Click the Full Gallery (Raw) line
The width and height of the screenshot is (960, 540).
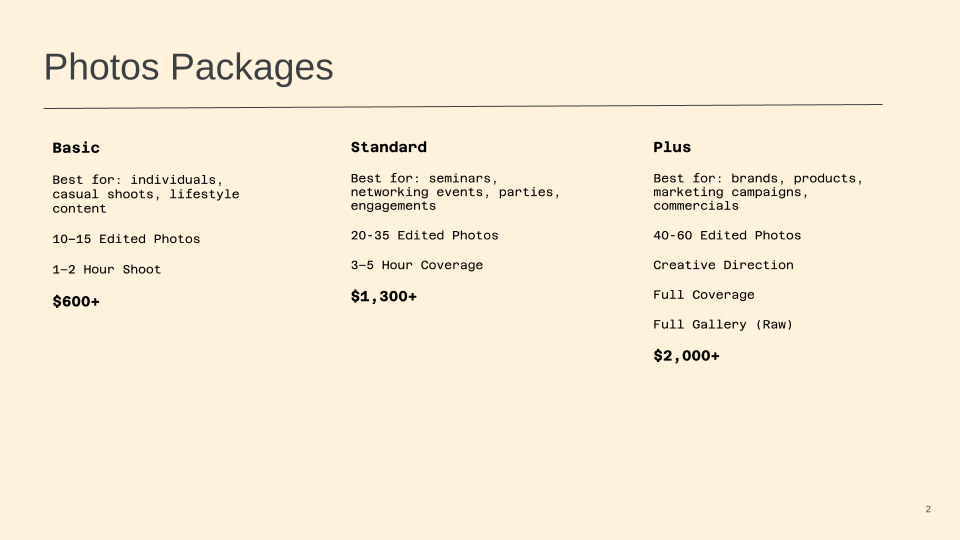tap(722, 325)
